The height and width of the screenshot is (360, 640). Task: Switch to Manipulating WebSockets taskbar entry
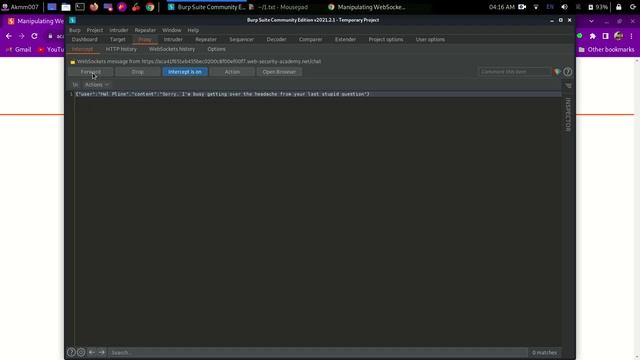pos(367,7)
